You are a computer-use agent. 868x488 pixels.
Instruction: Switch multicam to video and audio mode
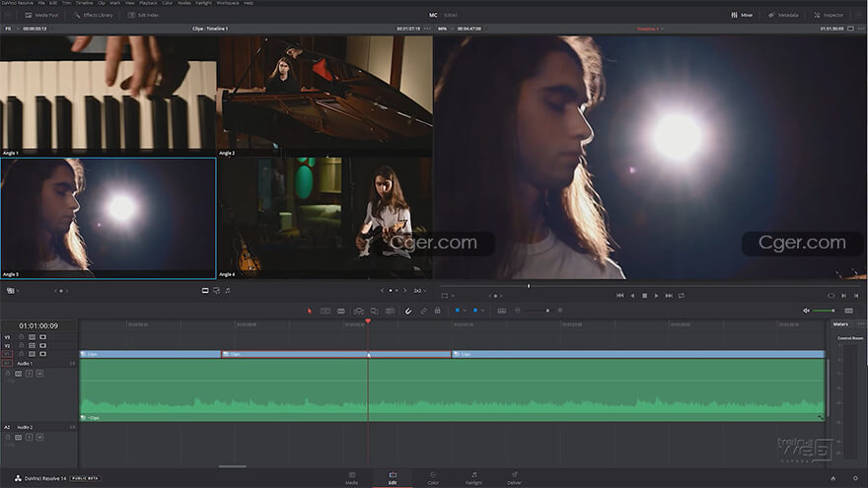[x=216, y=291]
